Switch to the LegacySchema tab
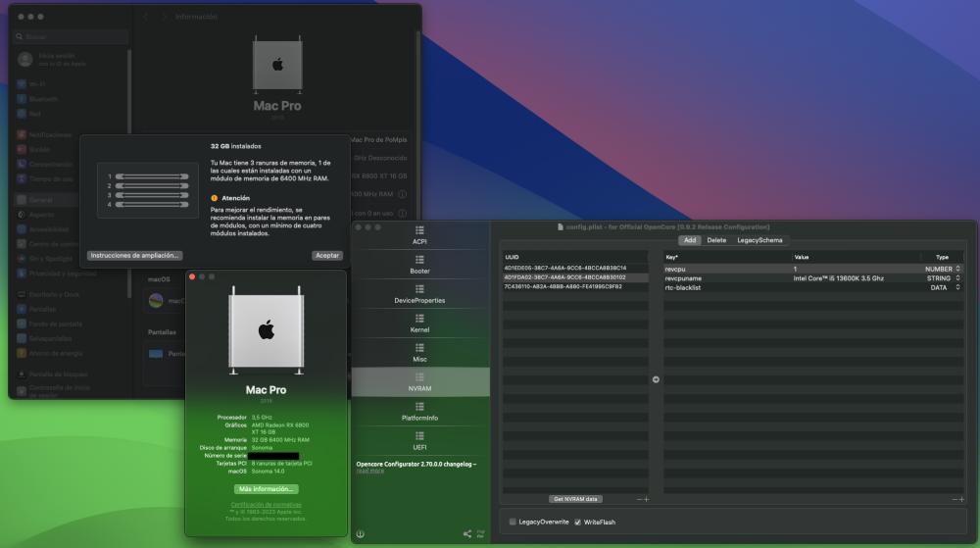980x548 pixels. 759,240
